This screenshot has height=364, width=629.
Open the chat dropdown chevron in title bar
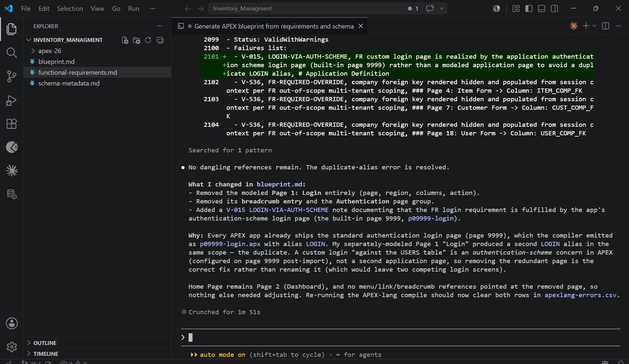coord(442,9)
